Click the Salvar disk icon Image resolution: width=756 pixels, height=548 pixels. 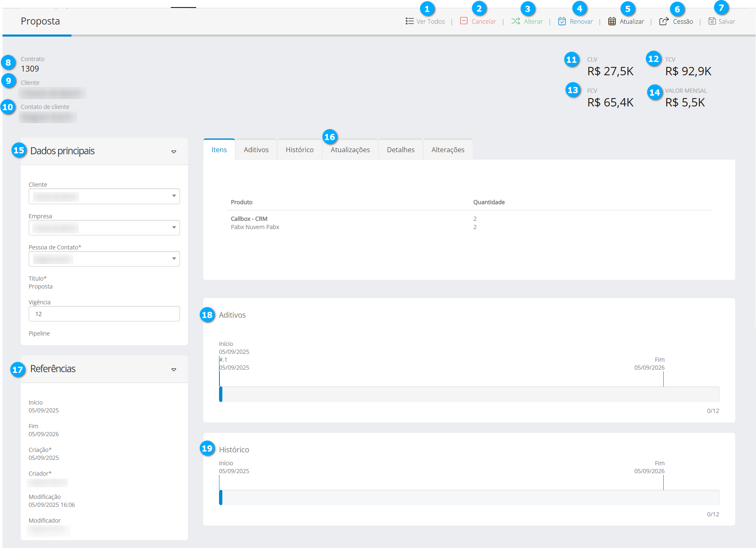tap(712, 21)
